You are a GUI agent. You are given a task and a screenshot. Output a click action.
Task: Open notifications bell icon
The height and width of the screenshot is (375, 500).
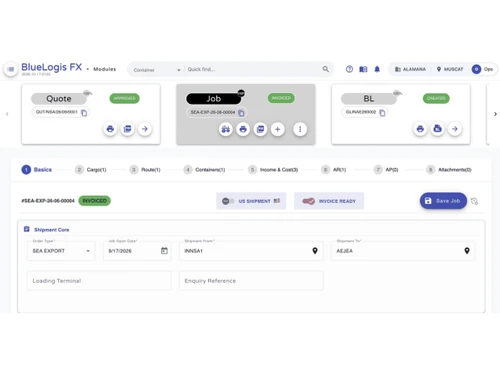coord(377,69)
